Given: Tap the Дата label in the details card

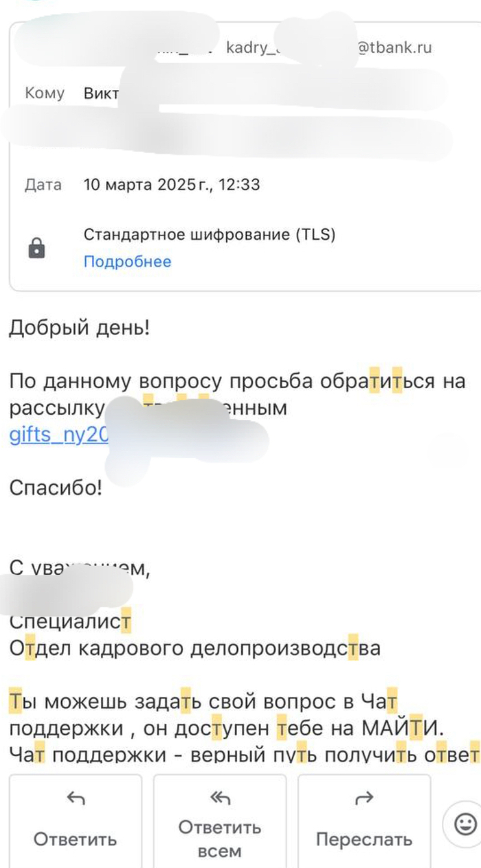Looking at the screenshot, I should (x=43, y=185).
